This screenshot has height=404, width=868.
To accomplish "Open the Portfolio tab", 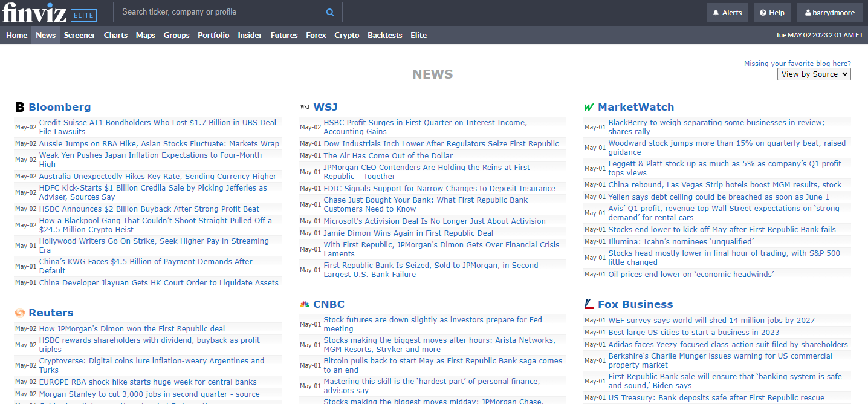I will click(213, 35).
